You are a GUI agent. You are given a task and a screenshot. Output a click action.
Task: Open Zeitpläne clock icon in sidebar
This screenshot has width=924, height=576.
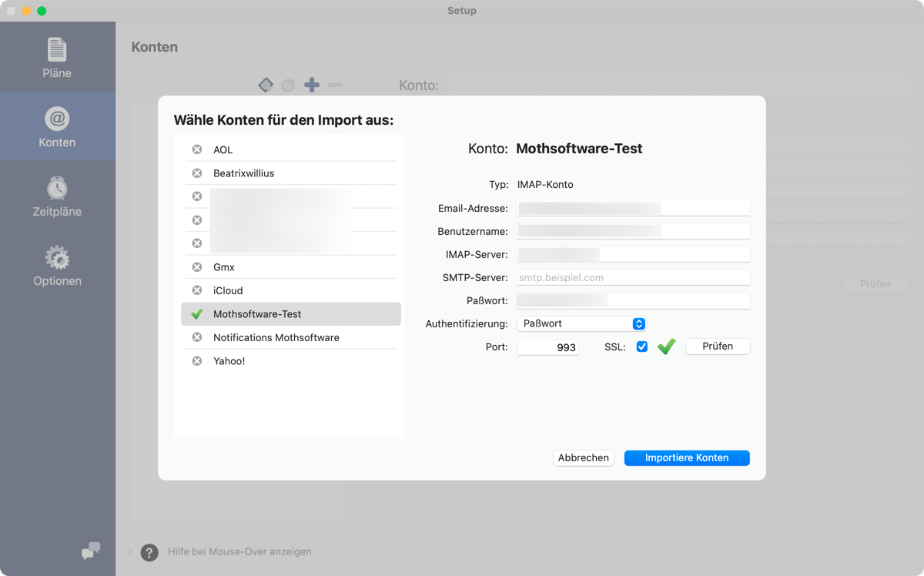tap(57, 189)
